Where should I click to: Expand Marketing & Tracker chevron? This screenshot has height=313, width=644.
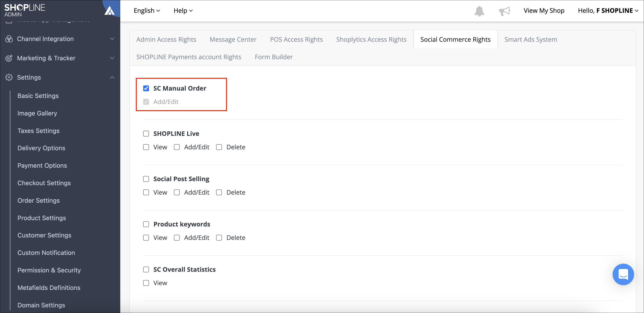112,58
